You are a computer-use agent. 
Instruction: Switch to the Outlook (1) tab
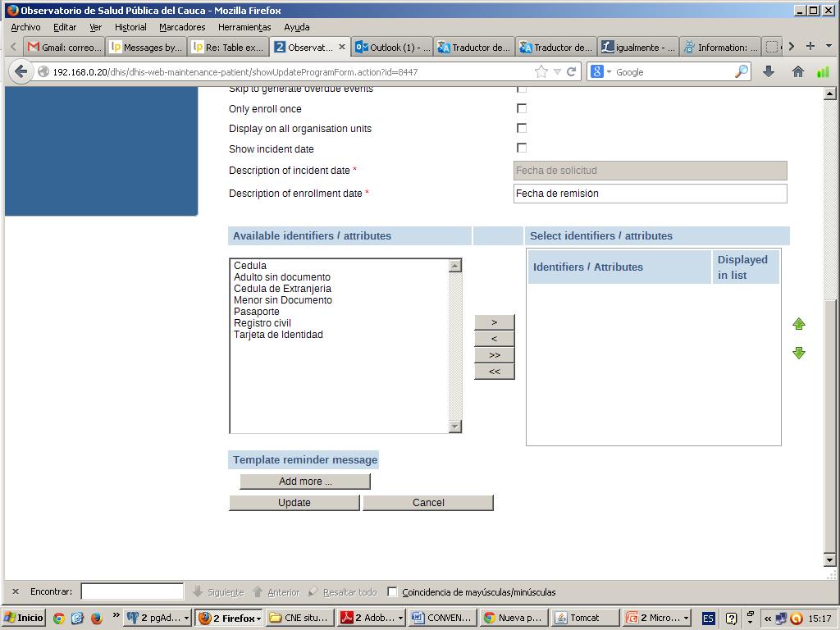click(392, 47)
